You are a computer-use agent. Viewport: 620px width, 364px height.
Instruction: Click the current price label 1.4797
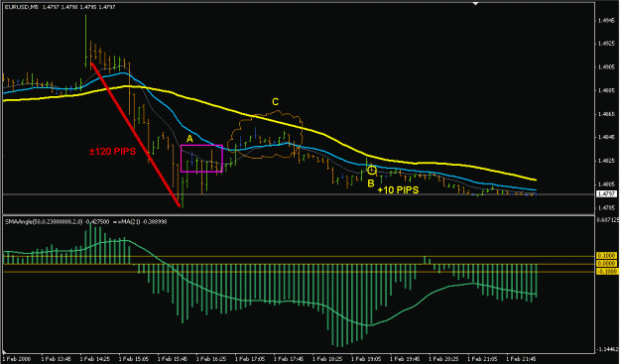(x=606, y=194)
